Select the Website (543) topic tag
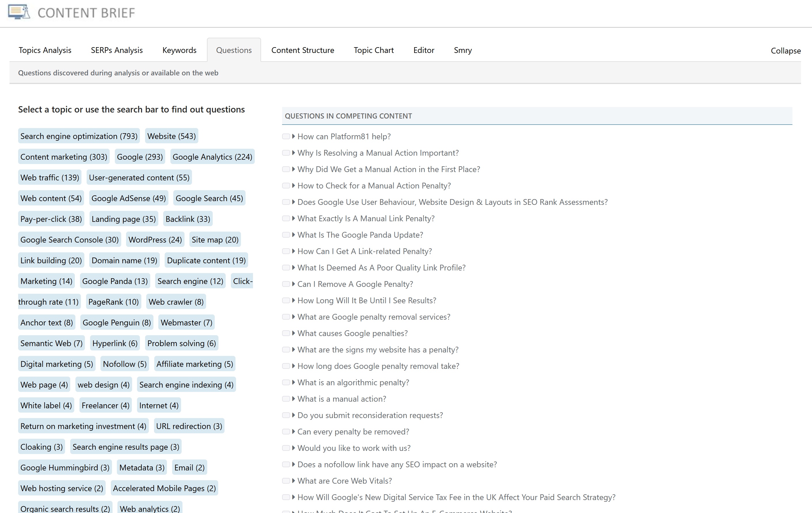Screen dimensions: 812x513 click(x=171, y=136)
